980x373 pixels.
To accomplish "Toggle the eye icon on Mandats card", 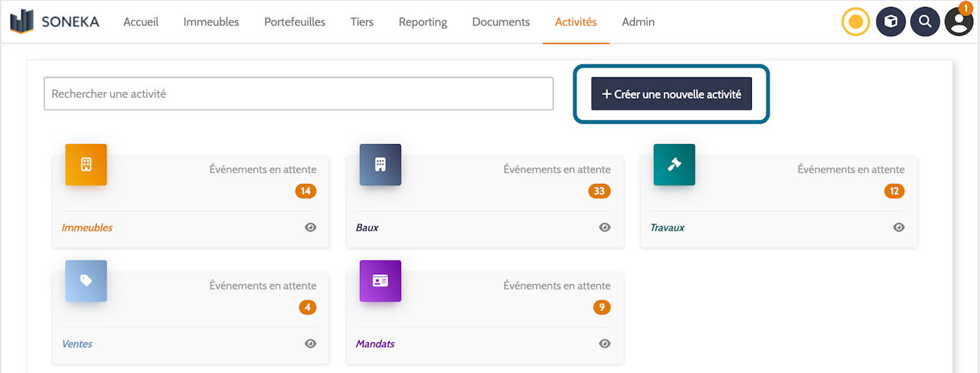I will 605,344.
